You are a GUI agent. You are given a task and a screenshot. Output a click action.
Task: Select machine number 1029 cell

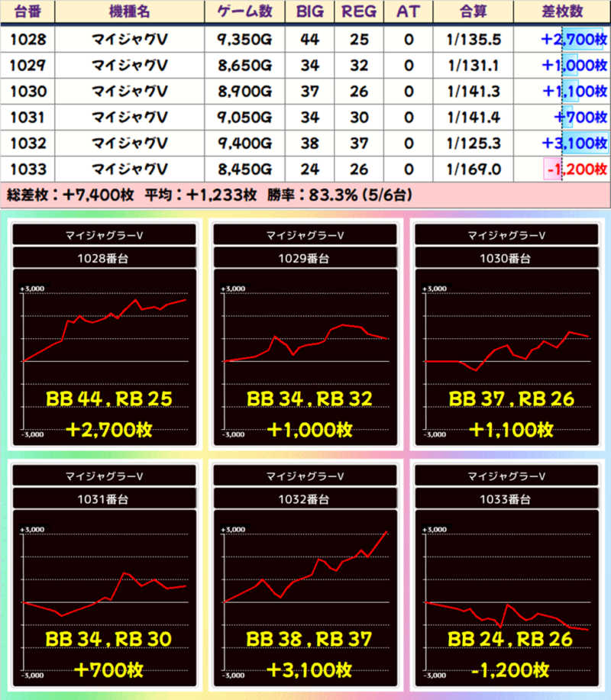(x=27, y=65)
